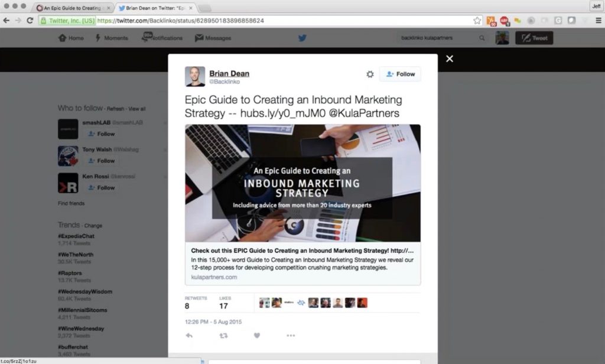Open the three-dots more options under the tweet
605x364 pixels.
[291, 336]
